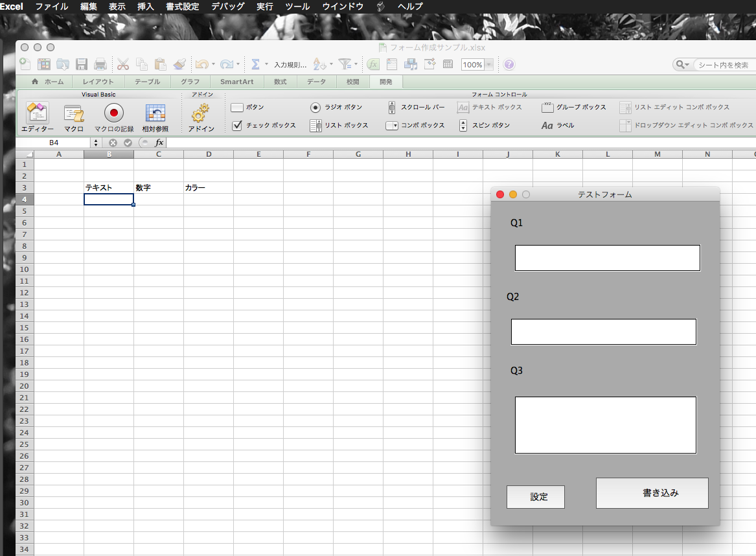Open the 100% zoom dropdown
This screenshot has height=556, width=756.
coord(488,65)
